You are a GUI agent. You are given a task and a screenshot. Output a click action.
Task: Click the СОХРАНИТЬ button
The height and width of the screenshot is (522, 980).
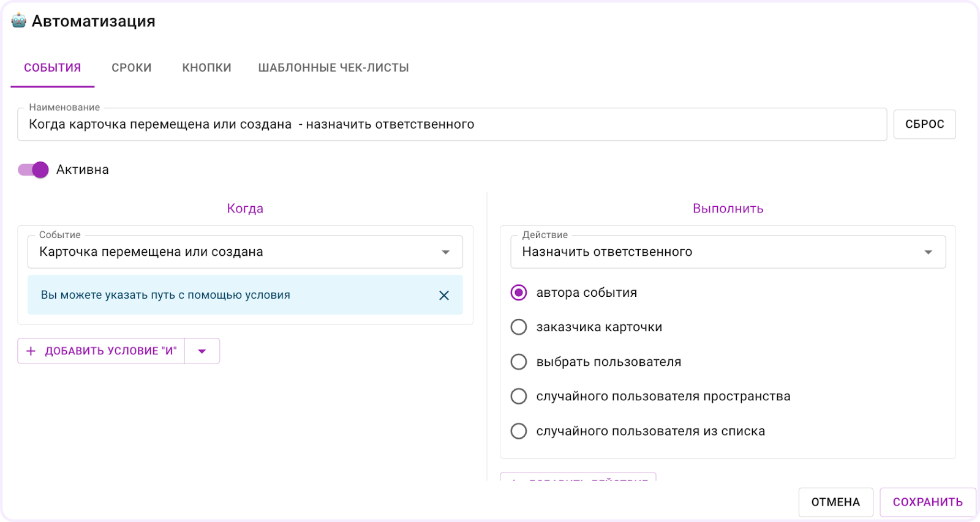[x=927, y=502]
